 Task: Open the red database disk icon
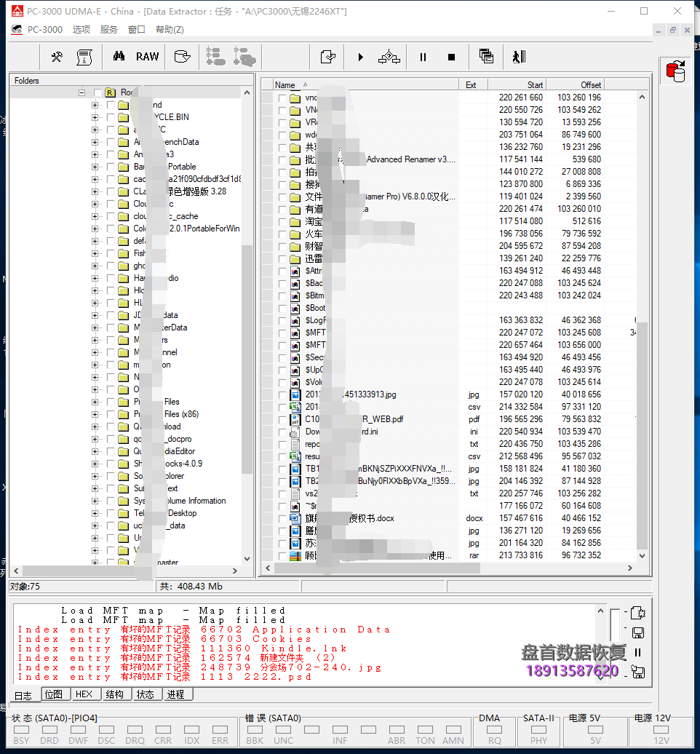(x=675, y=71)
